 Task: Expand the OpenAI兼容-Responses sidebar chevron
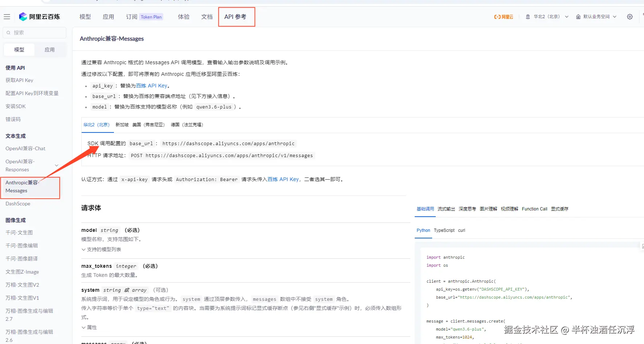57,165
